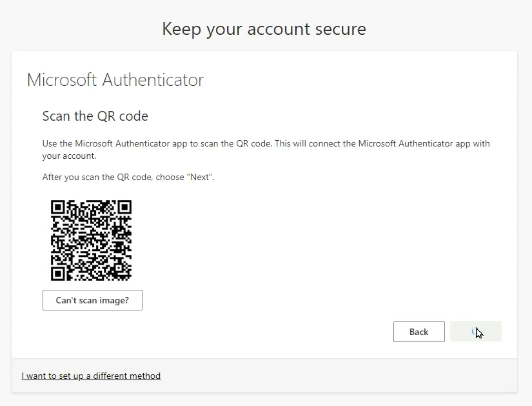Image resolution: width=532 pixels, height=406 pixels.
Task: Click the word "secure" in the page title
Action: click(x=340, y=29)
